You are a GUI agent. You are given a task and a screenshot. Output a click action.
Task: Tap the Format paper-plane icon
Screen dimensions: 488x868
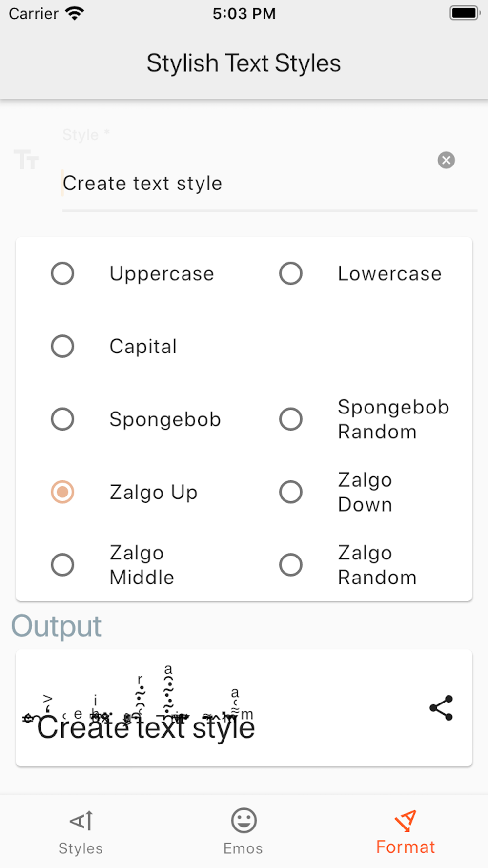click(406, 821)
